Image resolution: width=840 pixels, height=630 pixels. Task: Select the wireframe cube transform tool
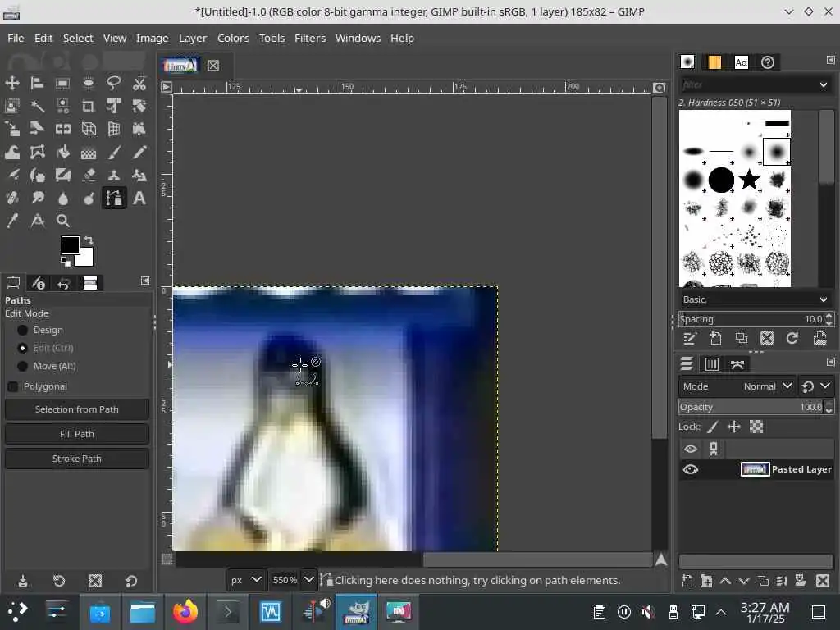[89, 129]
